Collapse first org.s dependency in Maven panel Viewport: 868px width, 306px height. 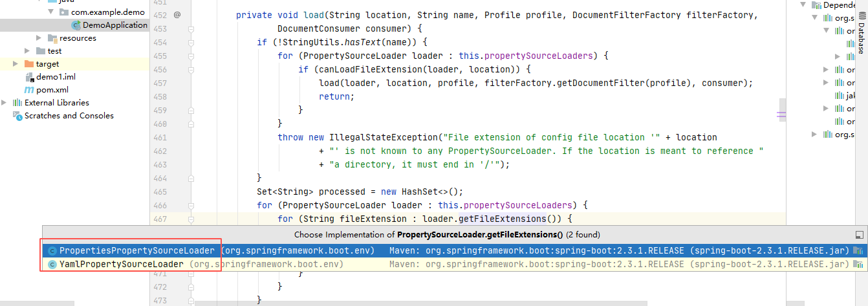pos(815,17)
